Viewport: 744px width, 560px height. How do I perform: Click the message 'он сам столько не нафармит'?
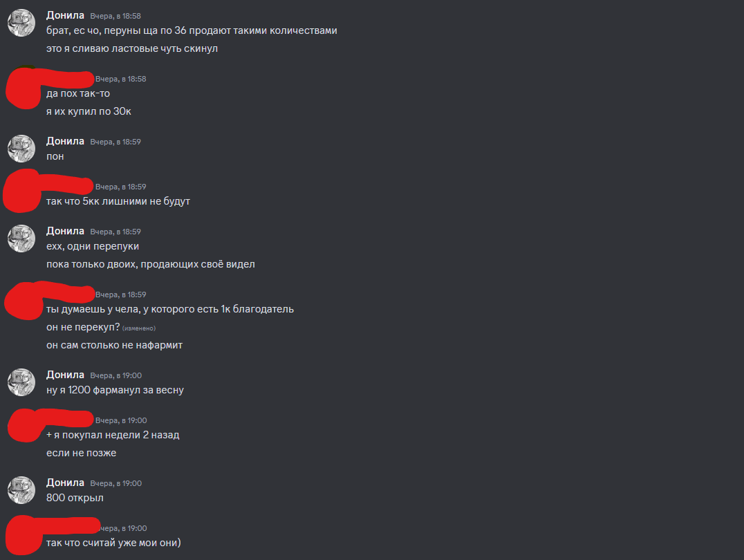114,345
